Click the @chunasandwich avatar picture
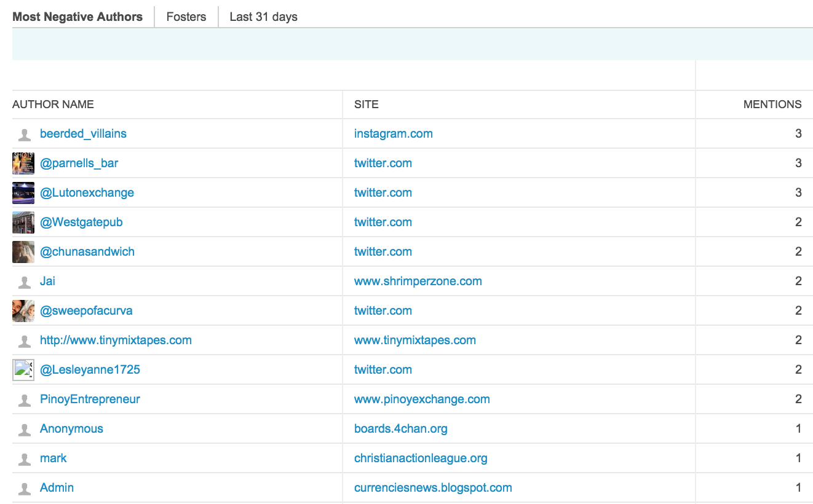The image size is (813, 504). [23, 252]
